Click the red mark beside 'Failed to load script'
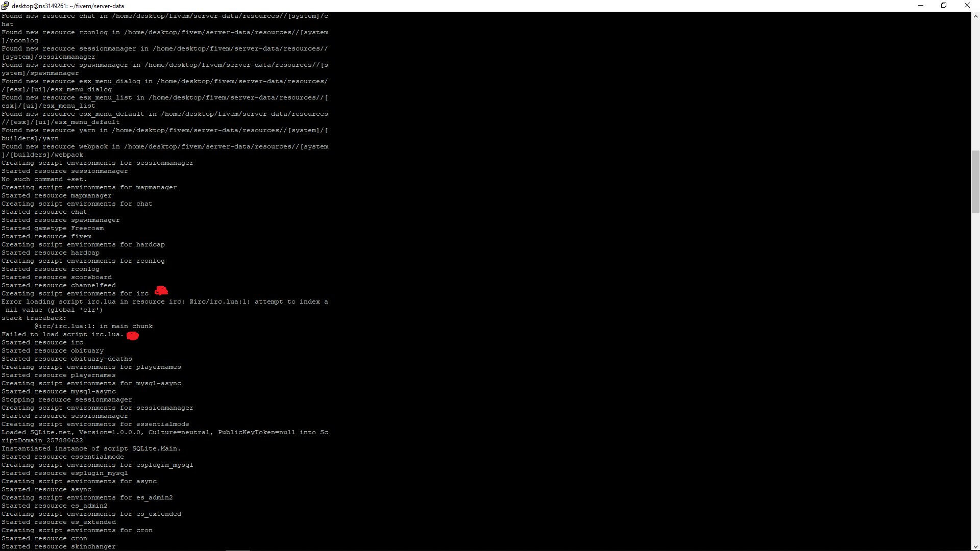 point(132,336)
